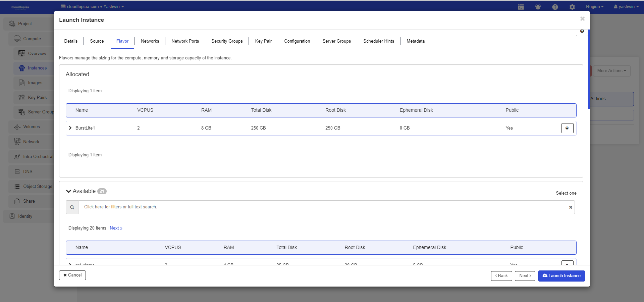644x302 pixels.
Task: Switch to the Security Groups tab
Action: click(227, 41)
